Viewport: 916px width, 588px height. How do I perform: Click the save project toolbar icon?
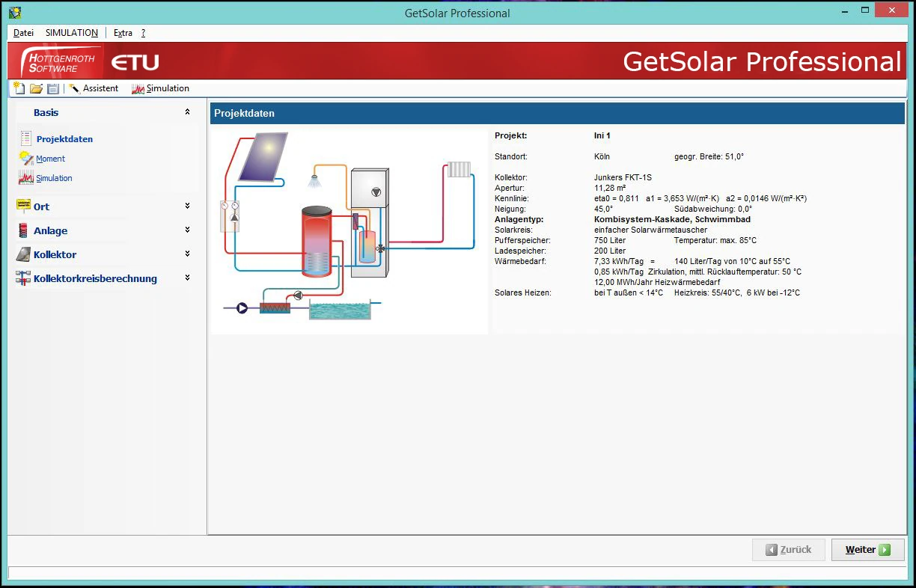point(52,88)
